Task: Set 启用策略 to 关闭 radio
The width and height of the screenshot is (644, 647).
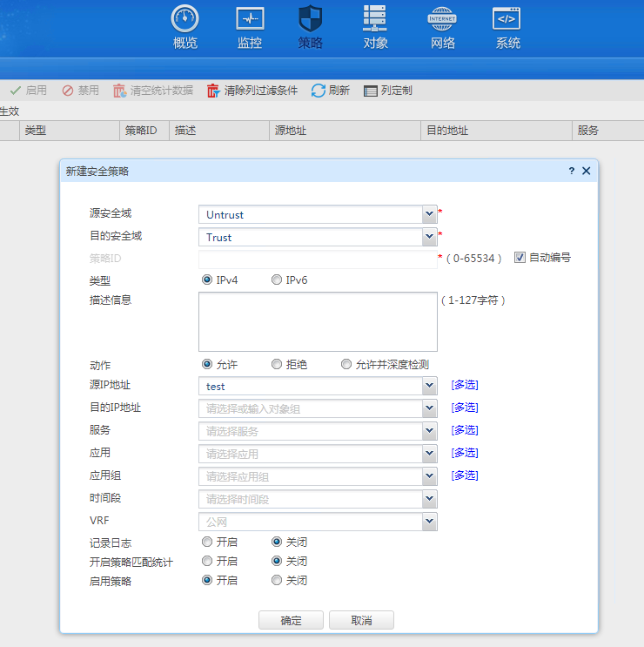Action: pos(277,580)
